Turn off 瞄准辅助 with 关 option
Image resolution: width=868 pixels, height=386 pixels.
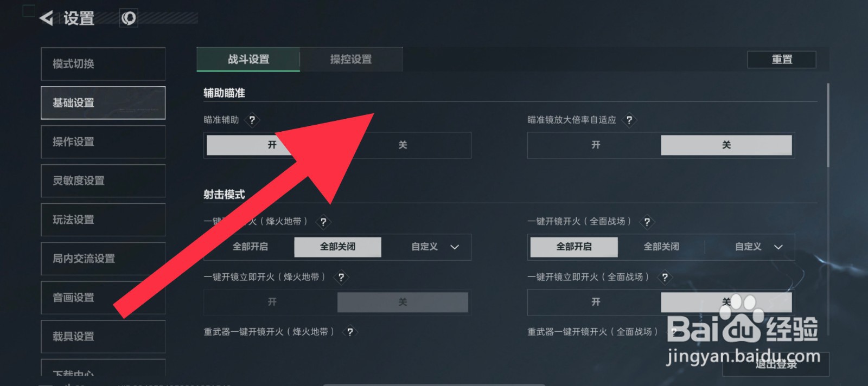click(x=403, y=145)
